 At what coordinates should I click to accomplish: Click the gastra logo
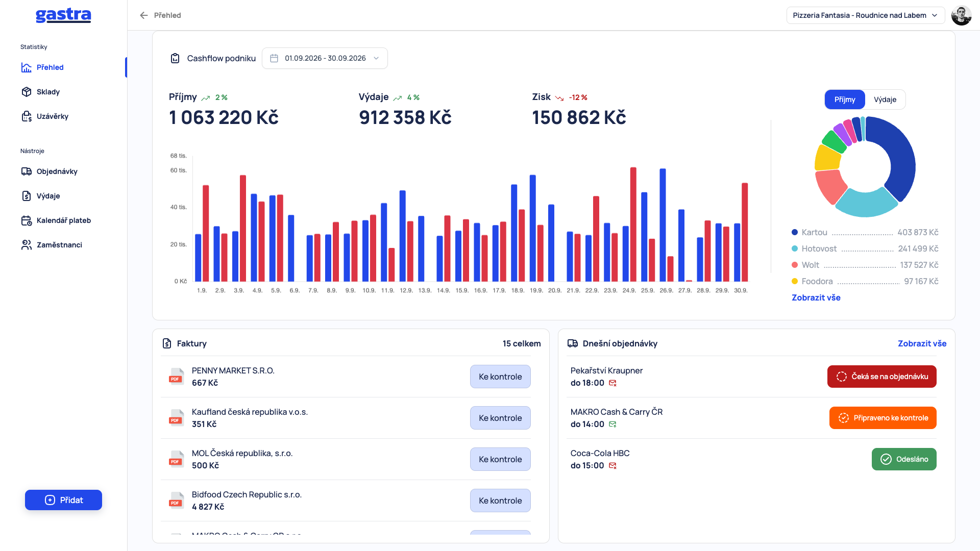pyautogui.click(x=63, y=15)
